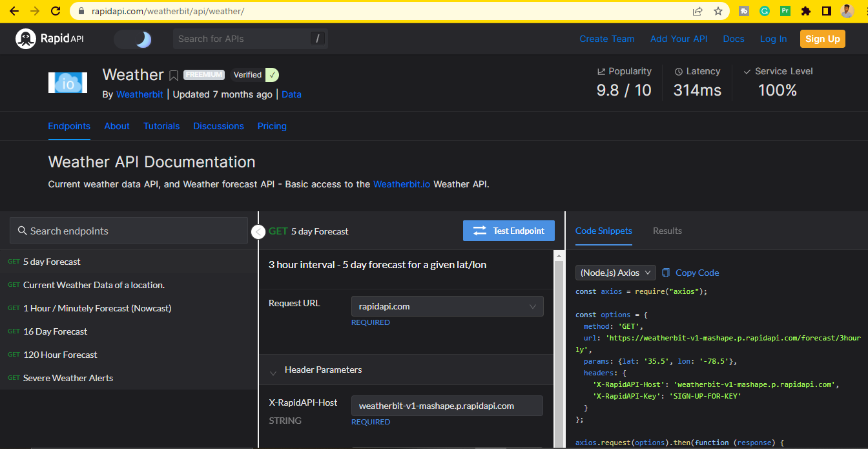Switch to the Pricing tab
This screenshot has width=868, height=449.
click(272, 126)
